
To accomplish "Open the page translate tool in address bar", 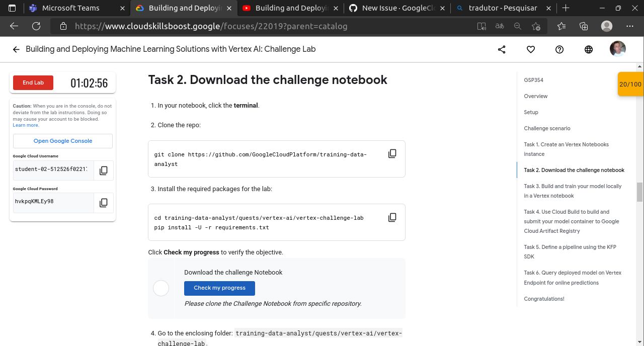I will [500, 26].
